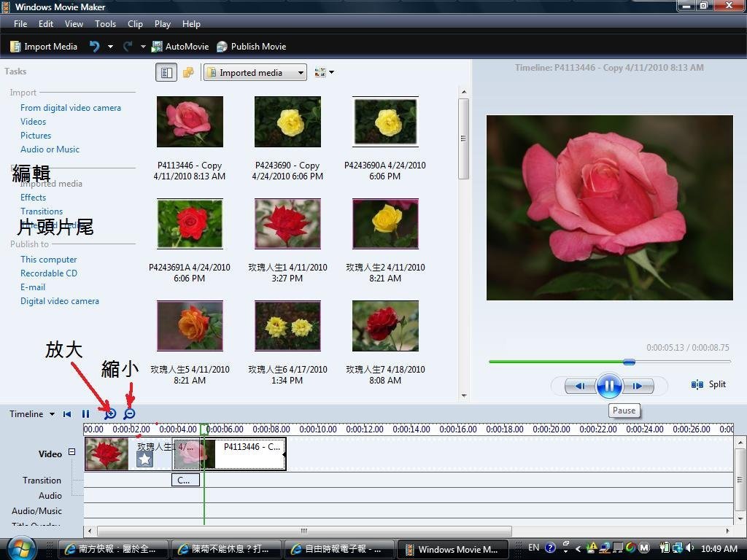The image size is (747, 560).
Task: Split the clip at current frame
Action: [708, 384]
